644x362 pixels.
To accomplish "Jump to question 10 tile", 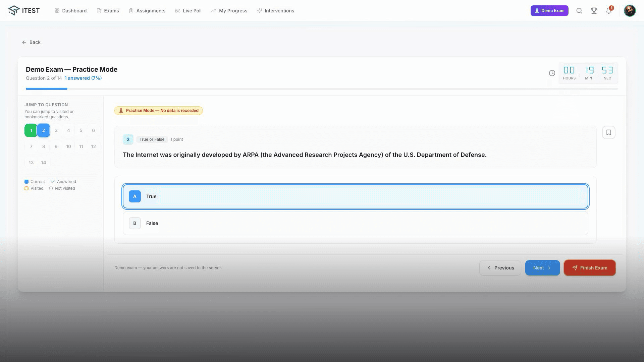I will (x=68, y=146).
